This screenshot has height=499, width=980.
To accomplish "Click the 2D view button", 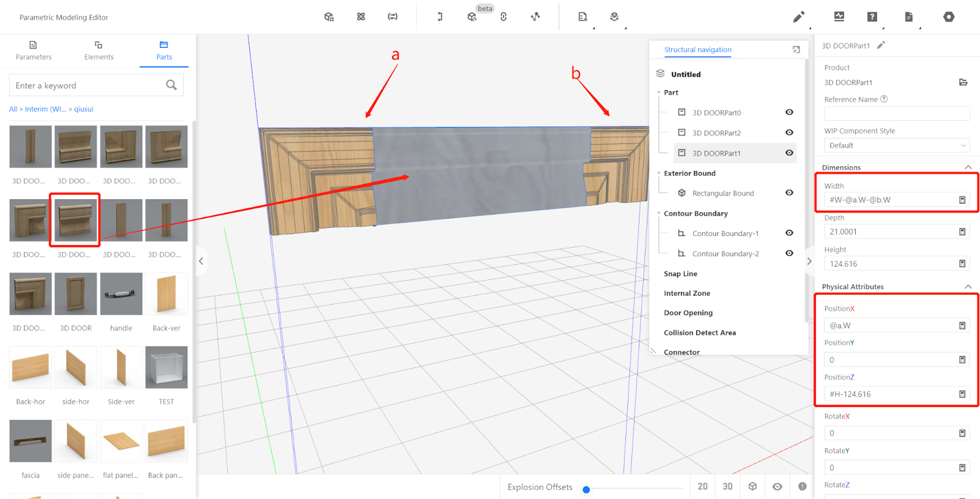I will tap(703, 486).
